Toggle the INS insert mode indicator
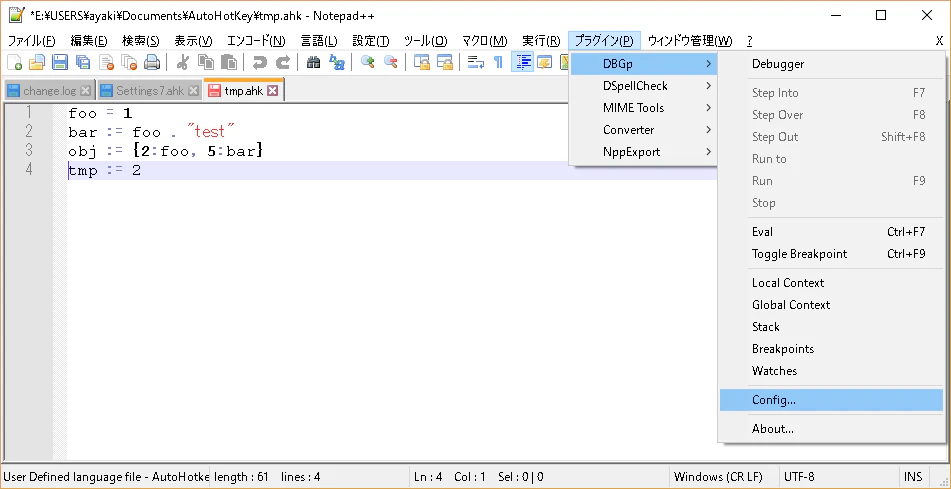Image resolution: width=951 pixels, height=489 pixels. click(x=913, y=476)
